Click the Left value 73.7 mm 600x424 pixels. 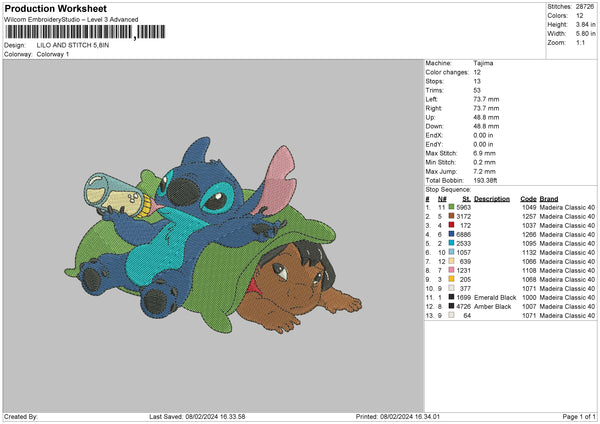(x=486, y=99)
